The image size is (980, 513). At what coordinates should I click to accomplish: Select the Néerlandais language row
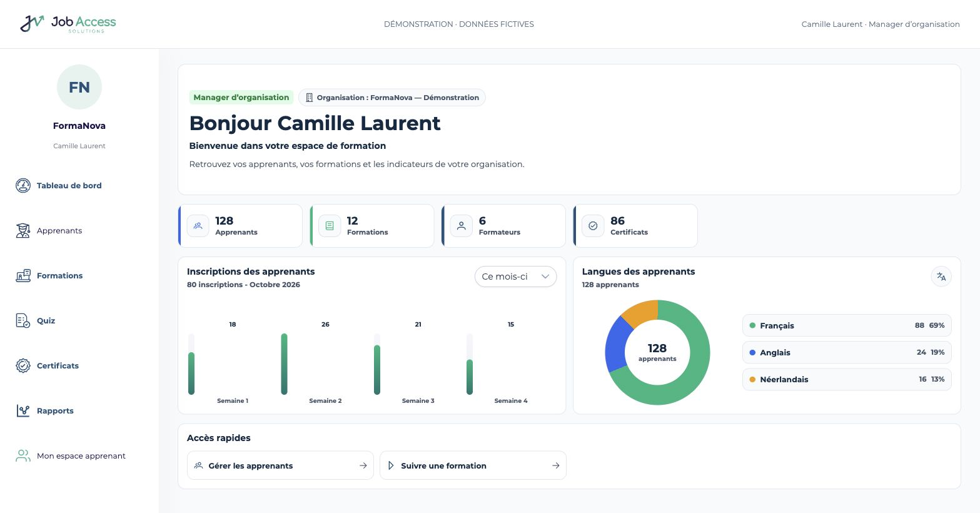click(847, 379)
